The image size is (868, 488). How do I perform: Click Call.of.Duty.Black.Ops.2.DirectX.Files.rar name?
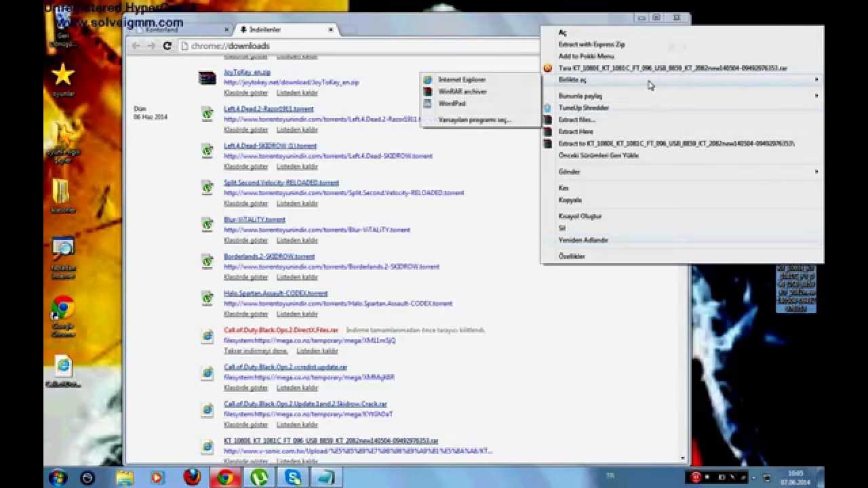click(281, 330)
